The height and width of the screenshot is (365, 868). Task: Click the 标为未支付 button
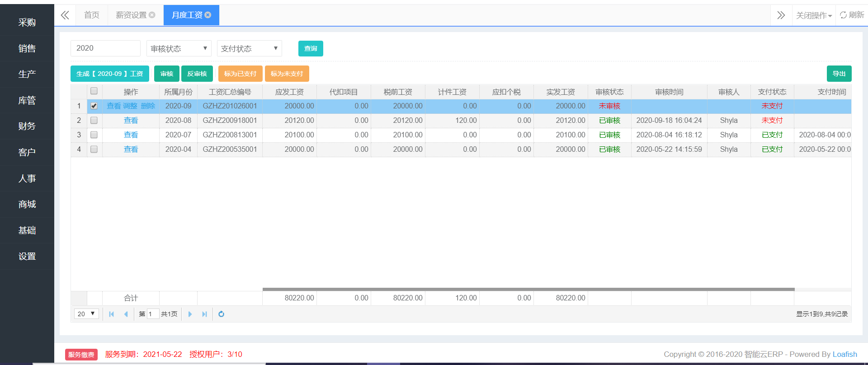click(287, 74)
